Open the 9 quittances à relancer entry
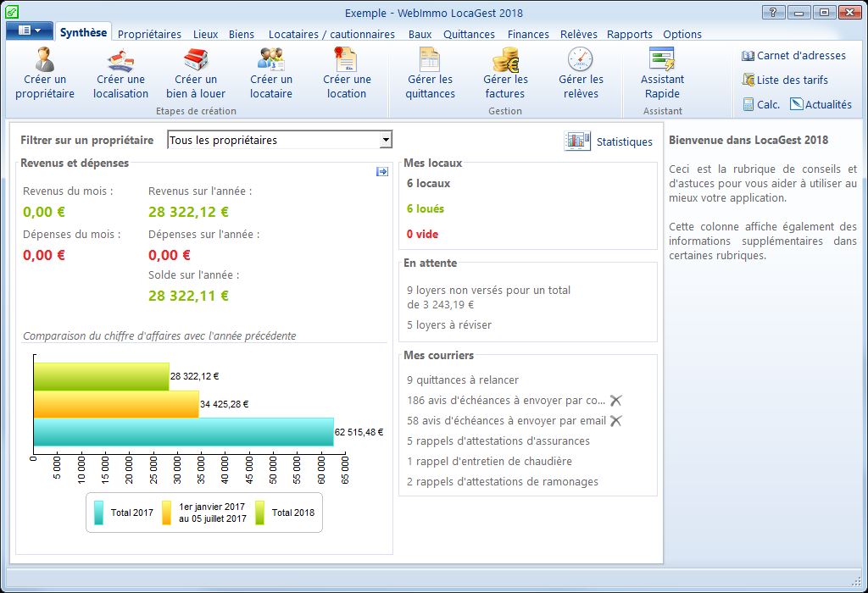The width and height of the screenshot is (868, 593). point(463,380)
